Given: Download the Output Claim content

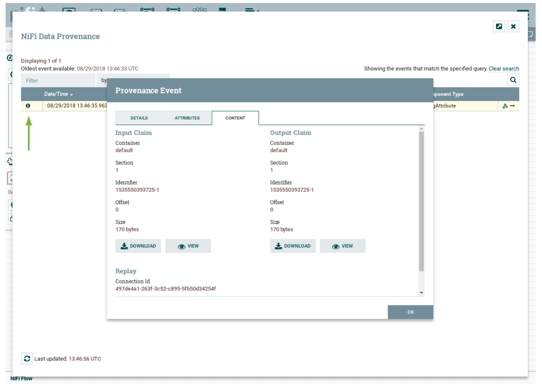Looking at the screenshot, I should click(x=293, y=246).
